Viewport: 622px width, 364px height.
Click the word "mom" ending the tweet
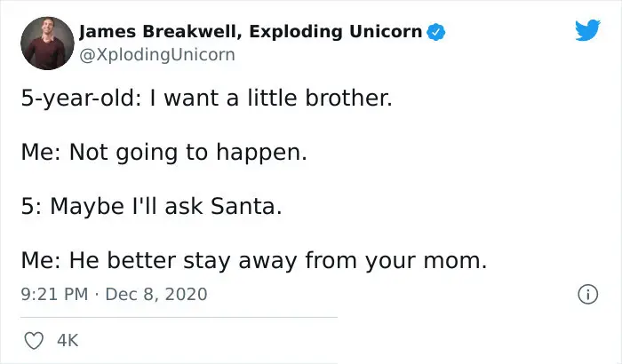pyautogui.click(x=451, y=261)
